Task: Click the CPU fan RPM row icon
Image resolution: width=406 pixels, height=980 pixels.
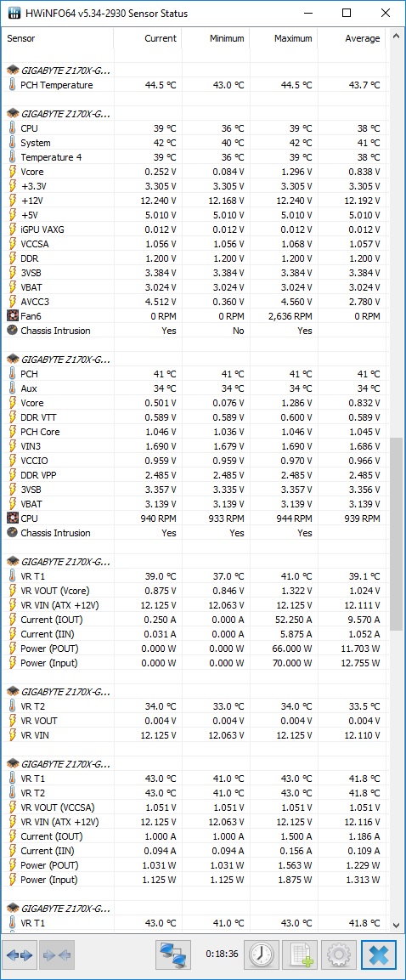Action: 12,518
